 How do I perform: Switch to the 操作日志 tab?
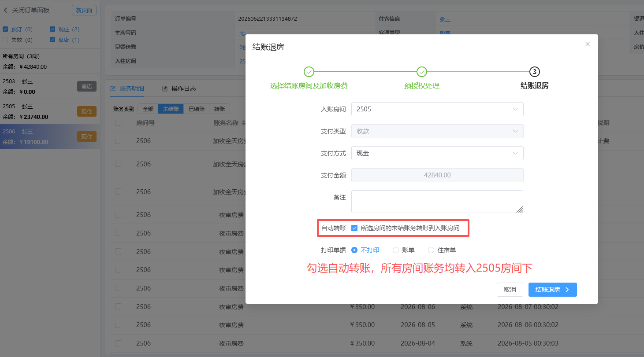click(x=179, y=88)
